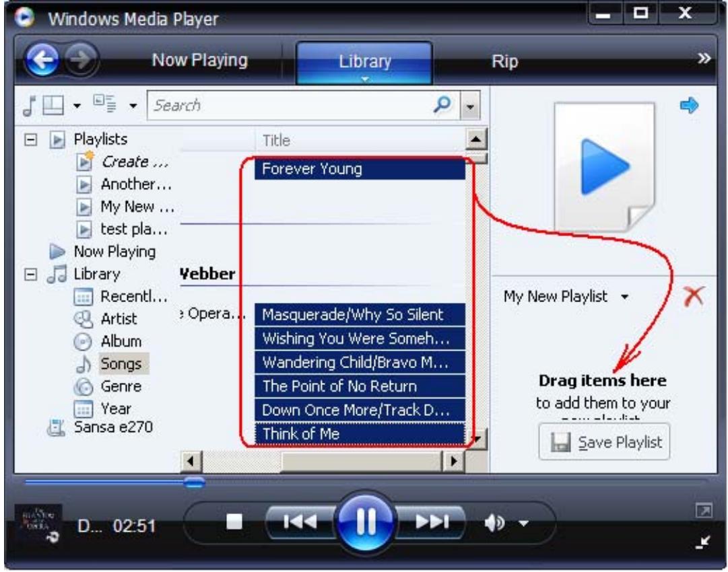Open the Rip tab

click(504, 61)
